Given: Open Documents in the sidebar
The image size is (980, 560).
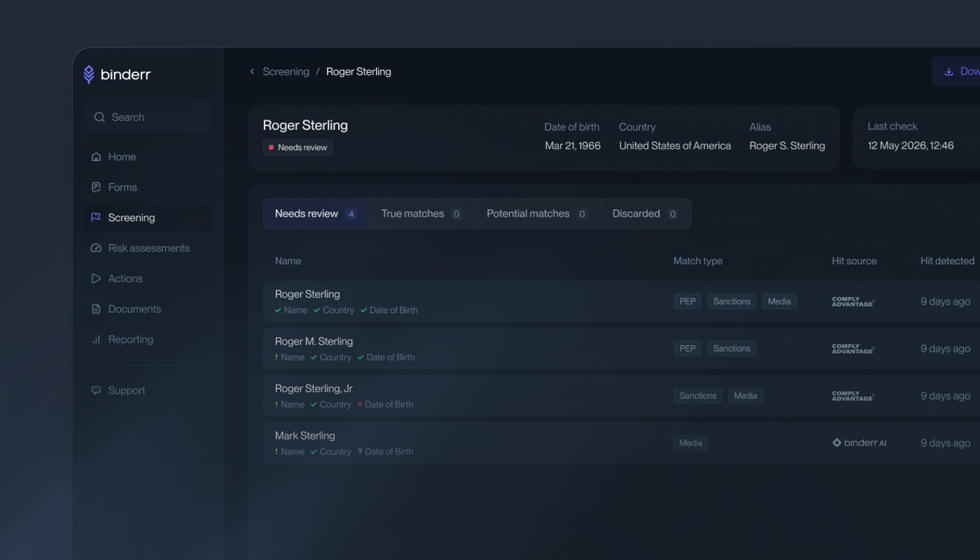Looking at the screenshot, I should [148, 309].
